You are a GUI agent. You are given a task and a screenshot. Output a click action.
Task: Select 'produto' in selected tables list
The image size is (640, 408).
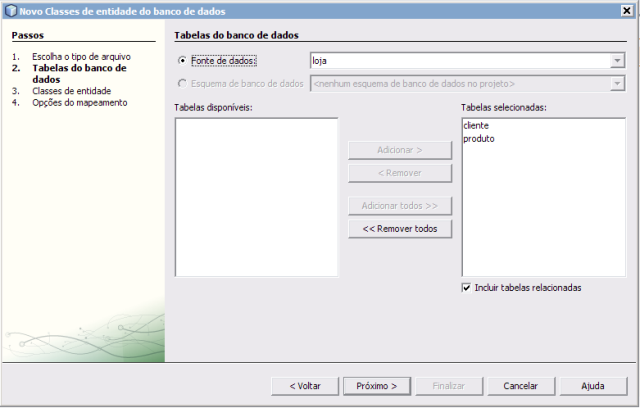point(479,139)
